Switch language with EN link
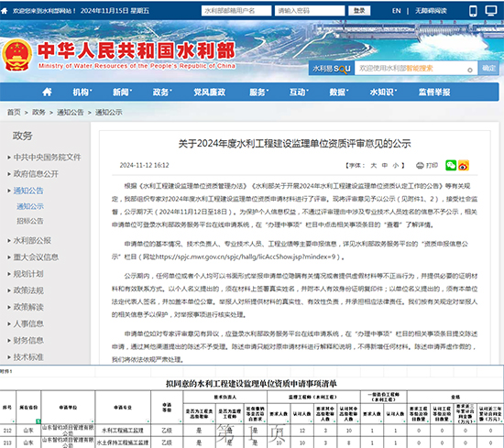Image resolution: width=504 pixels, height=448 pixels. pos(396,11)
